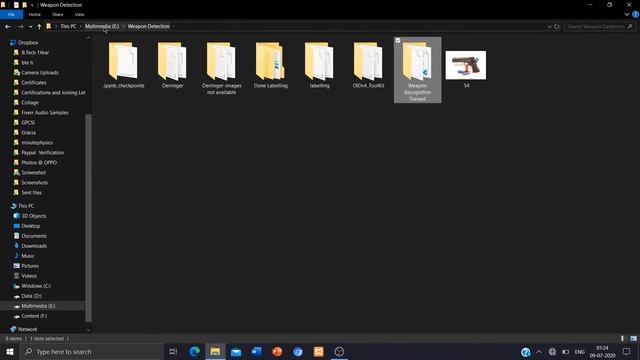This screenshot has width=640, height=360.
Task: Open Derringer images not available folder
Action: pyautogui.click(x=222, y=68)
